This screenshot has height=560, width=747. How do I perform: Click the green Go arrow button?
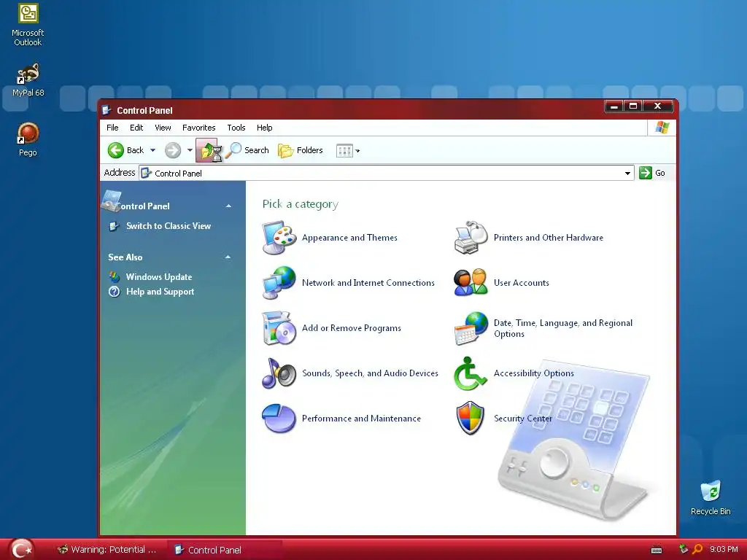coord(646,173)
